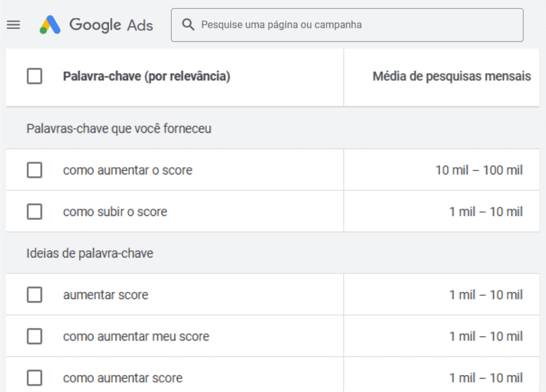Click the search magnifier icon
This screenshot has height=392, width=546.
point(188,25)
